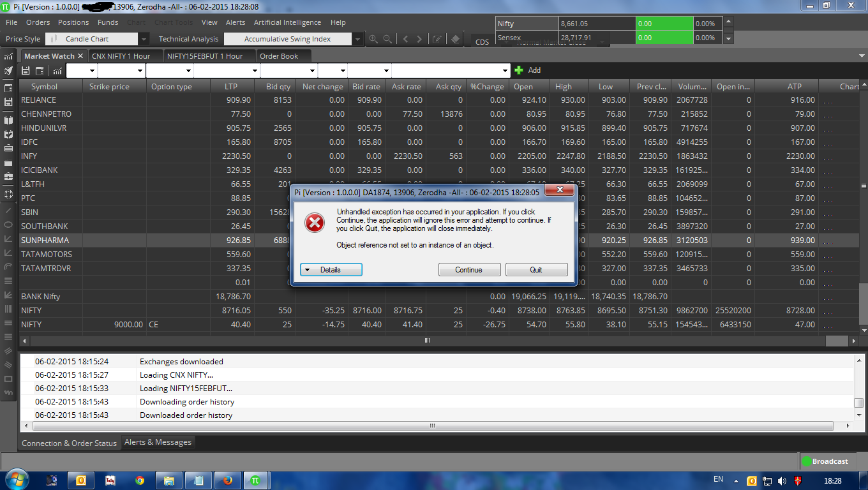
Task: Select the ellipse drawing tool in sidebar
Action: coord(8,225)
